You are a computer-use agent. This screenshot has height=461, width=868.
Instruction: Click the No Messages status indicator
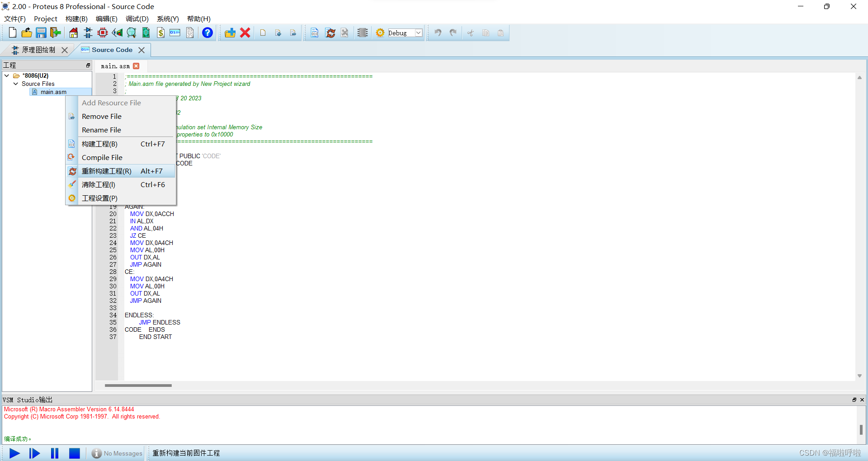[117, 453]
